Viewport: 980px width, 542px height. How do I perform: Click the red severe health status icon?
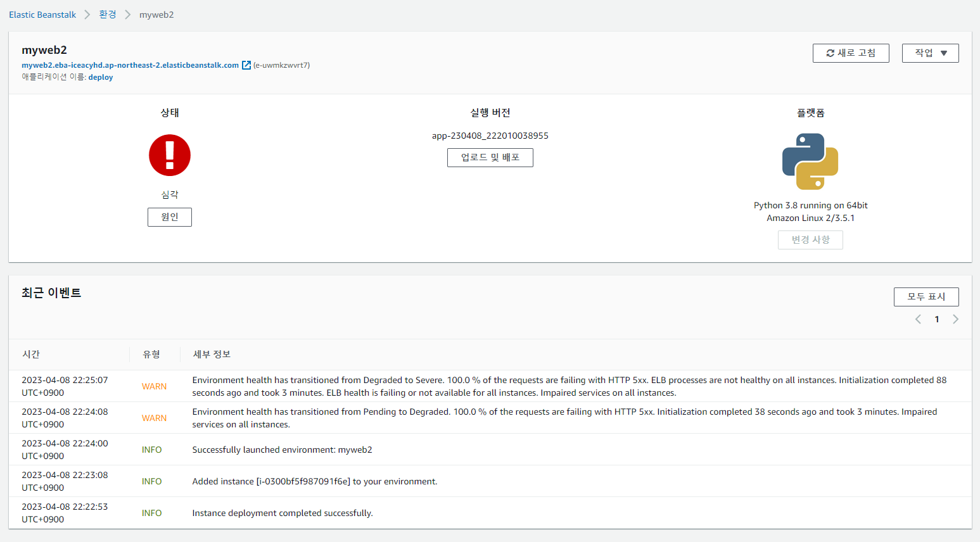pyautogui.click(x=170, y=155)
